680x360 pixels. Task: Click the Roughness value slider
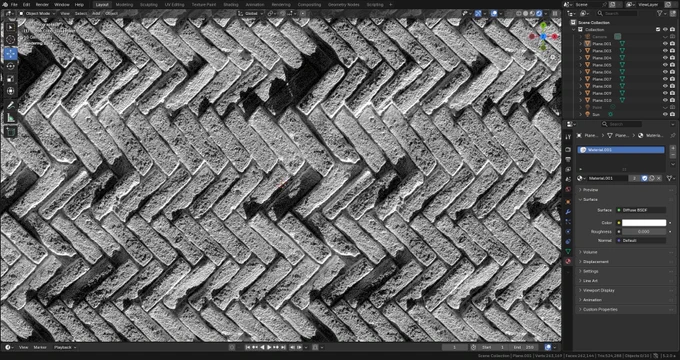point(644,232)
